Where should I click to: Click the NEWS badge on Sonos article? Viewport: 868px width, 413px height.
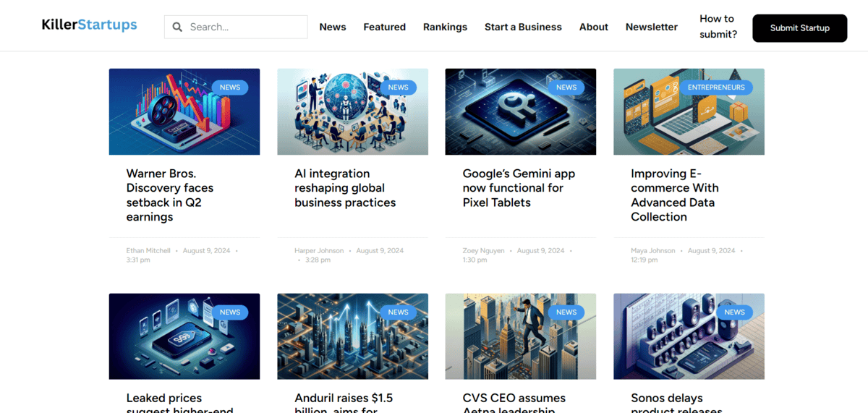pos(734,312)
